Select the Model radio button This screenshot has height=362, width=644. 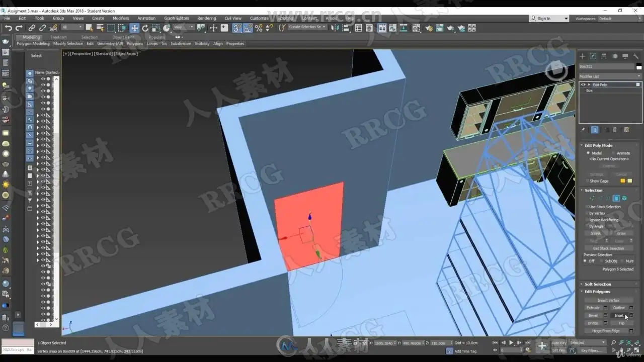coord(589,153)
